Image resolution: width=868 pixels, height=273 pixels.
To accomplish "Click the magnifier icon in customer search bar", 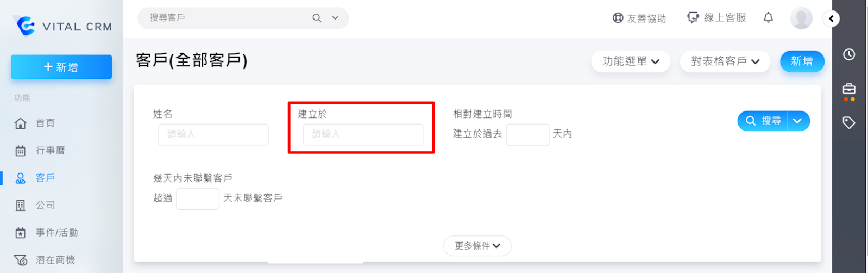I will pyautogui.click(x=317, y=18).
